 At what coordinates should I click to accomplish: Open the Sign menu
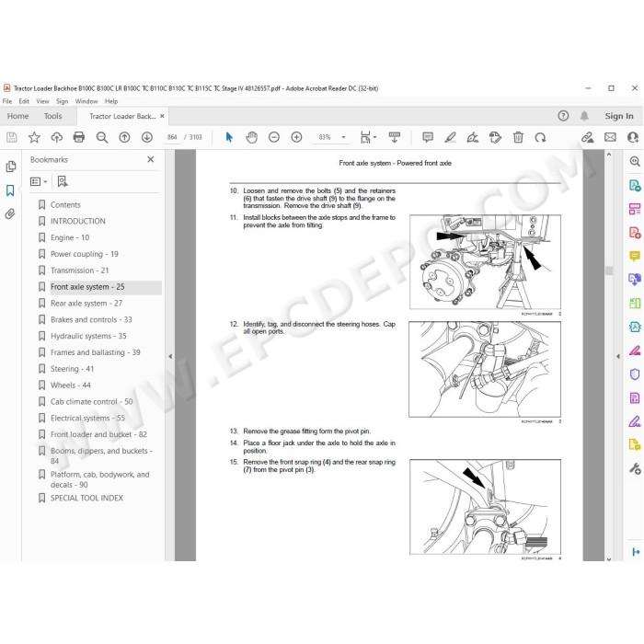pyautogui.click(x=62, y=101)
